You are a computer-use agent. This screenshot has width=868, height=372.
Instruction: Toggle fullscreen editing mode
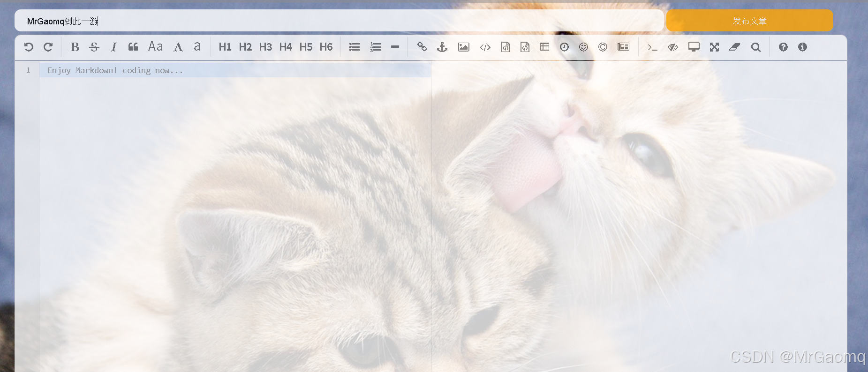click(x=714, y=47)
